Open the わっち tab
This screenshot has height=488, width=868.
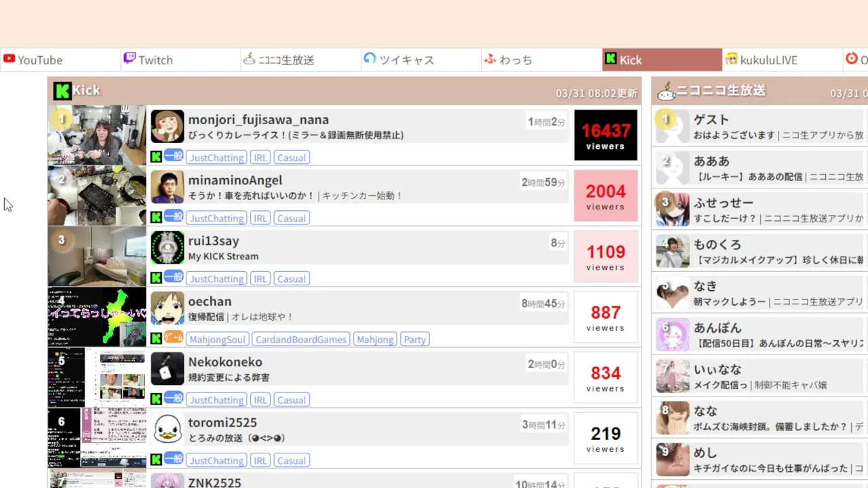pyautogui.click(x=541, y=60)
